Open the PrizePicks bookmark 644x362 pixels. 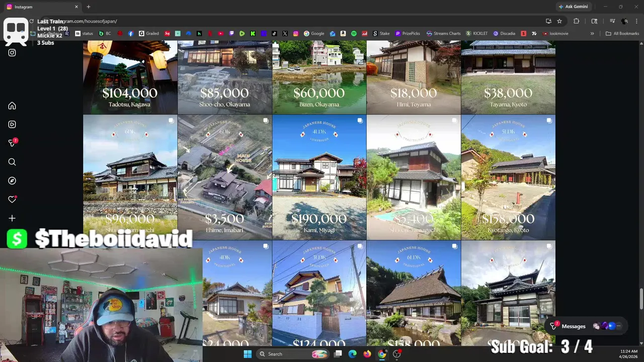click(408, 34)
